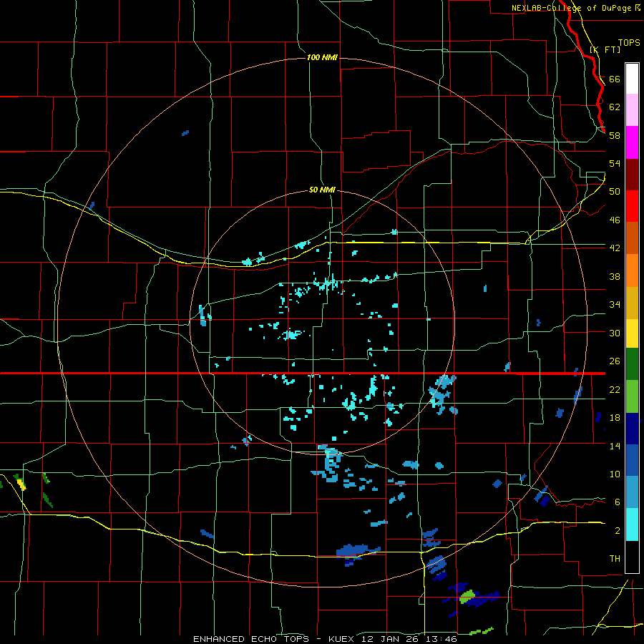Screen dimensions: 644x644
Task: Pick the dark orange legend swatch
Action: [632, 238]
